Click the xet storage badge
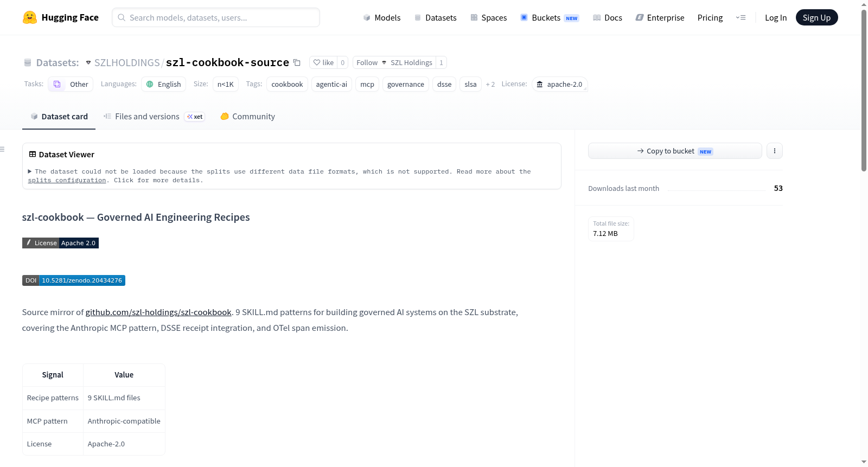 [x=195, y=117]
